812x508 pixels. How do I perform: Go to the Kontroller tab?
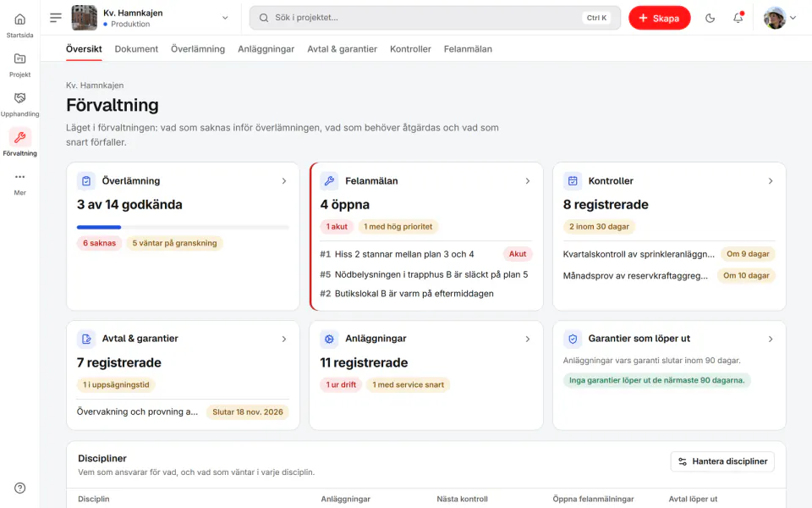pyautogui.click(x=411, y=49)
